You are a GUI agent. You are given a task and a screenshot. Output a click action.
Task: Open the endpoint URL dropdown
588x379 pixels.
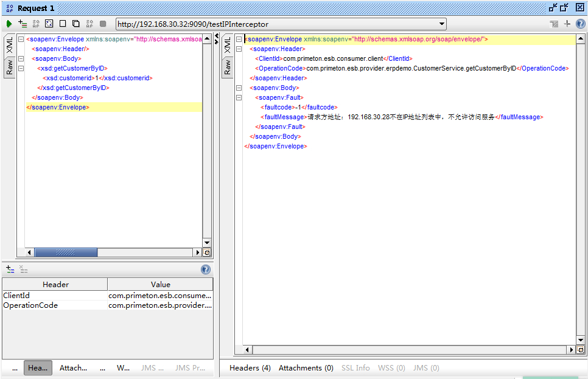(x=442, y=24)
